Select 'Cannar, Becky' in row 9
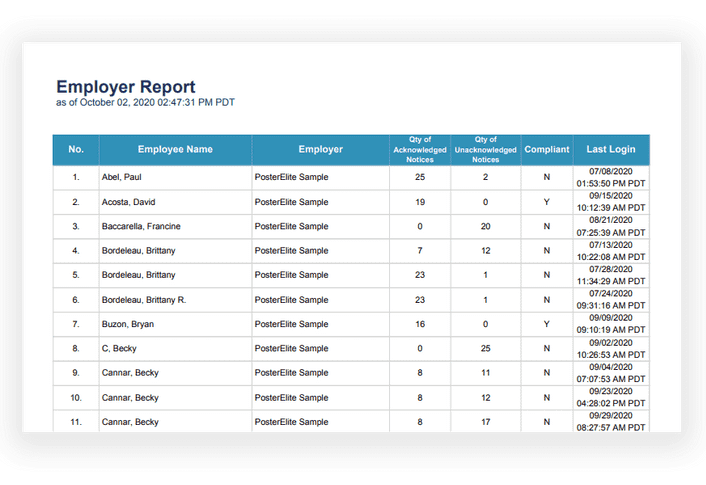706x485 pixels. tap(130, 373)
